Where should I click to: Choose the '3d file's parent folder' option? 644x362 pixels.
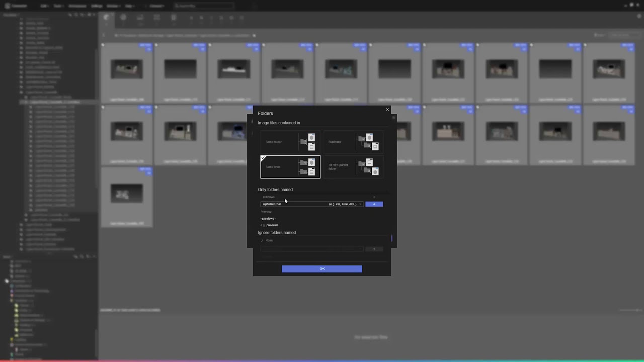(x=353, y=167)
